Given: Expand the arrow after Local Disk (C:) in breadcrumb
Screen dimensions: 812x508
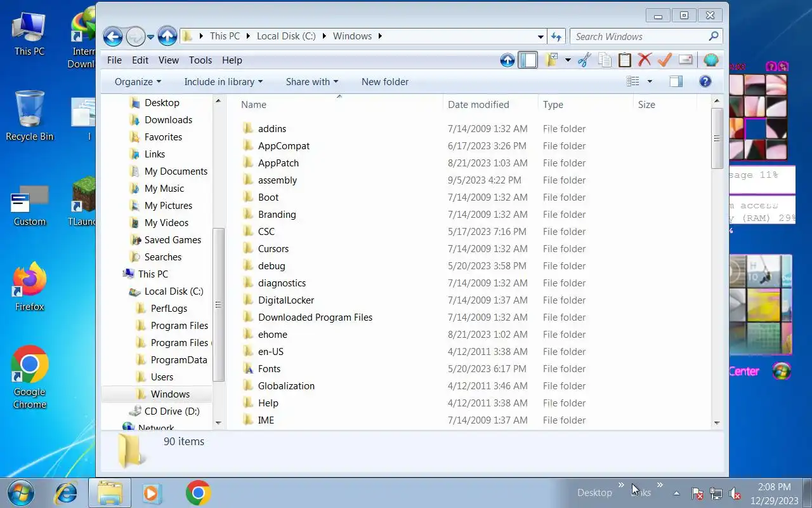Looking at the screenshot, I should coord(325,36).
